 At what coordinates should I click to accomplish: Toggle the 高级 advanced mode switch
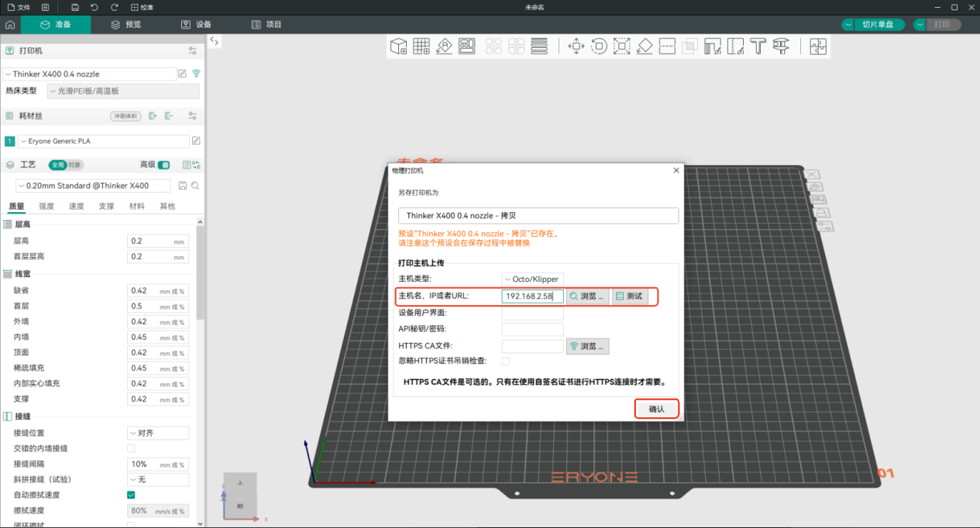pyautogui.click(x=164, y=165)
